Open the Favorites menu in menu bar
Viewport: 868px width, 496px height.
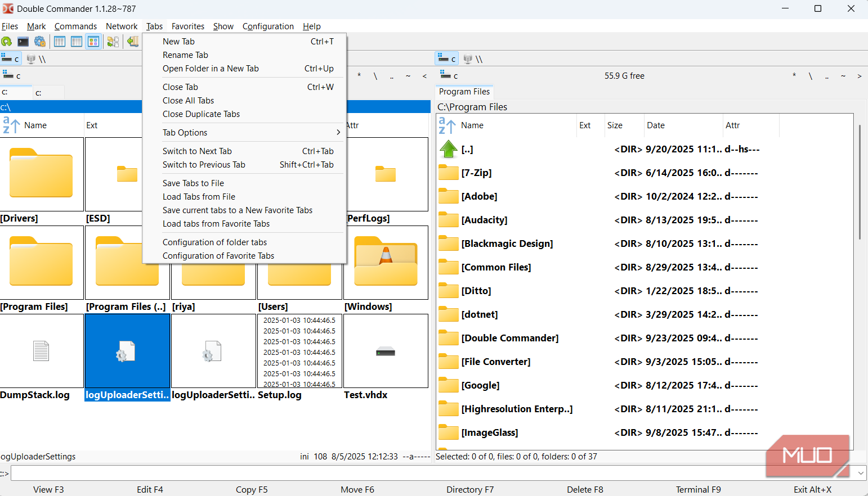(x=188, y=26)
